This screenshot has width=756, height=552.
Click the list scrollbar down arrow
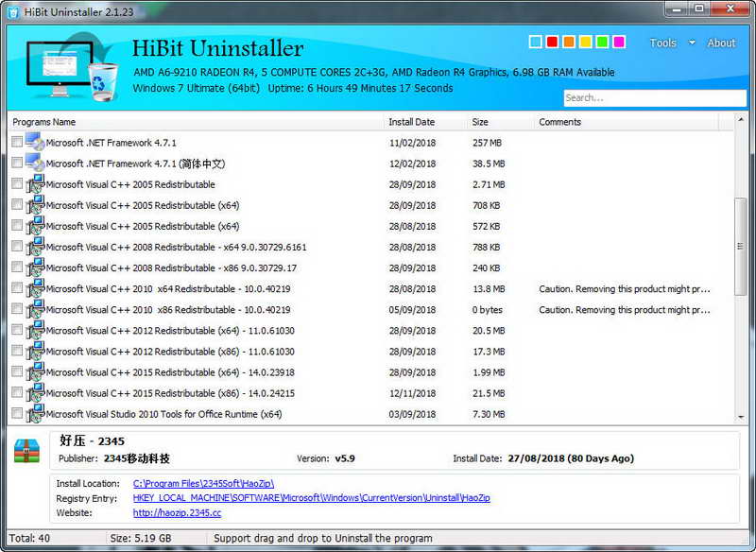pos(741,418)
